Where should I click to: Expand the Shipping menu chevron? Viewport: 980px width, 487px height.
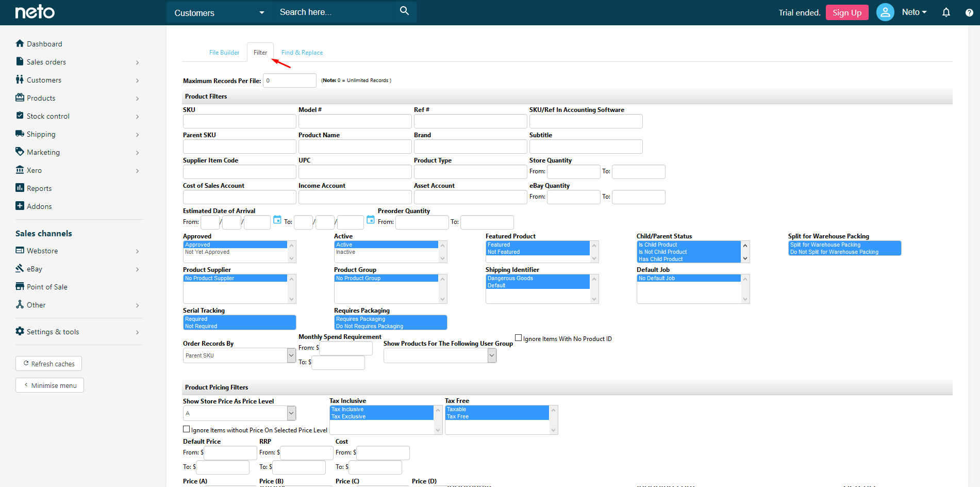137,135
